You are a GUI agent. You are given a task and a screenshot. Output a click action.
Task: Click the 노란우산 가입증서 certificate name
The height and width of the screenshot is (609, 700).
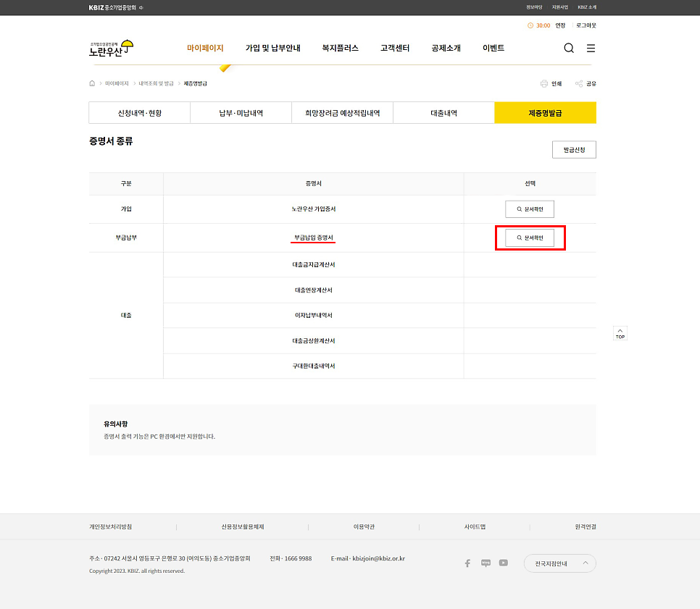click(x=313, y=209)
